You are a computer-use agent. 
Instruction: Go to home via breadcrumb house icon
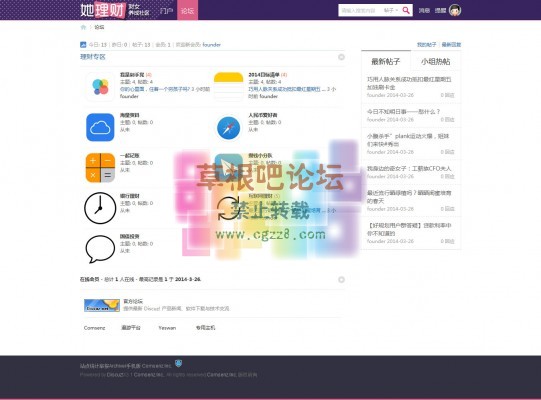(83, 27)
